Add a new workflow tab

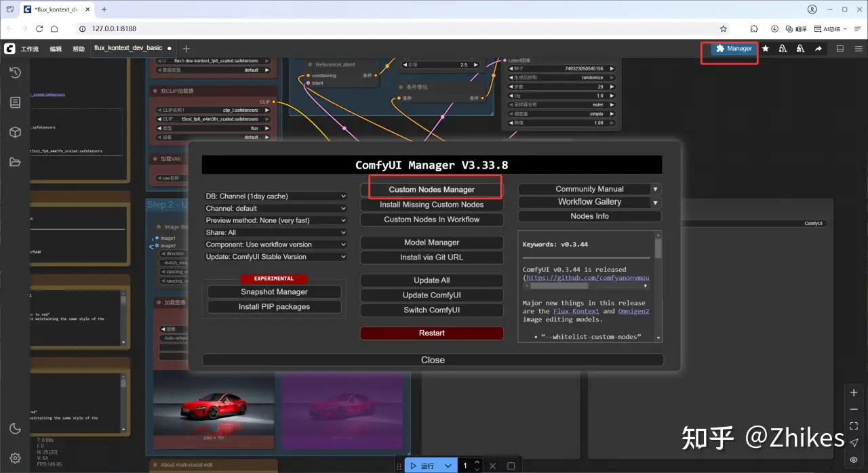(186, 49)
